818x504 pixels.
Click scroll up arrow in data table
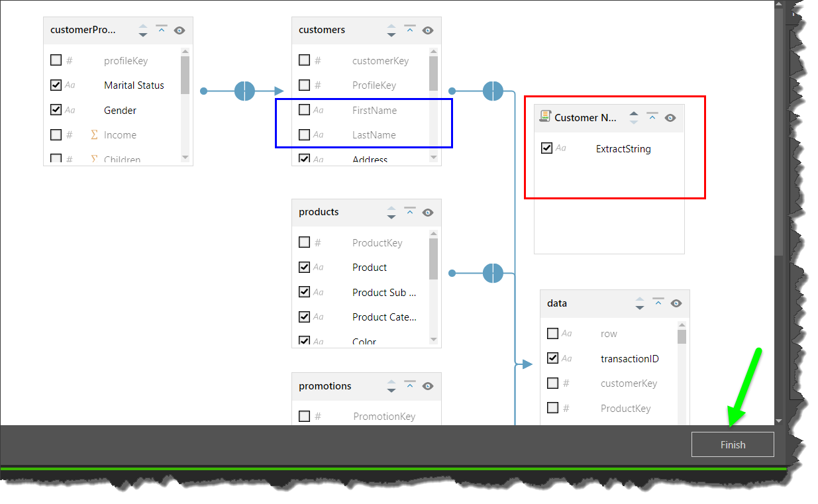pyautogui.click(x=682, y=325)
